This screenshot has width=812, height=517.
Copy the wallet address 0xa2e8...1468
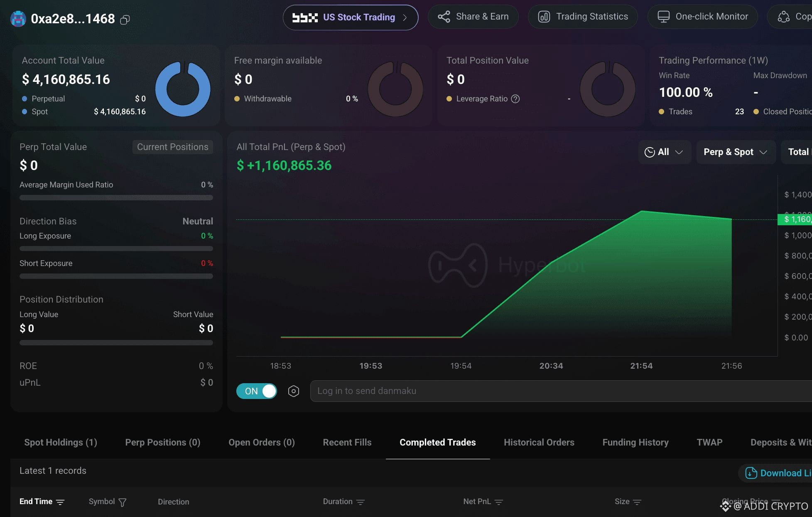[x=125, y=20]
